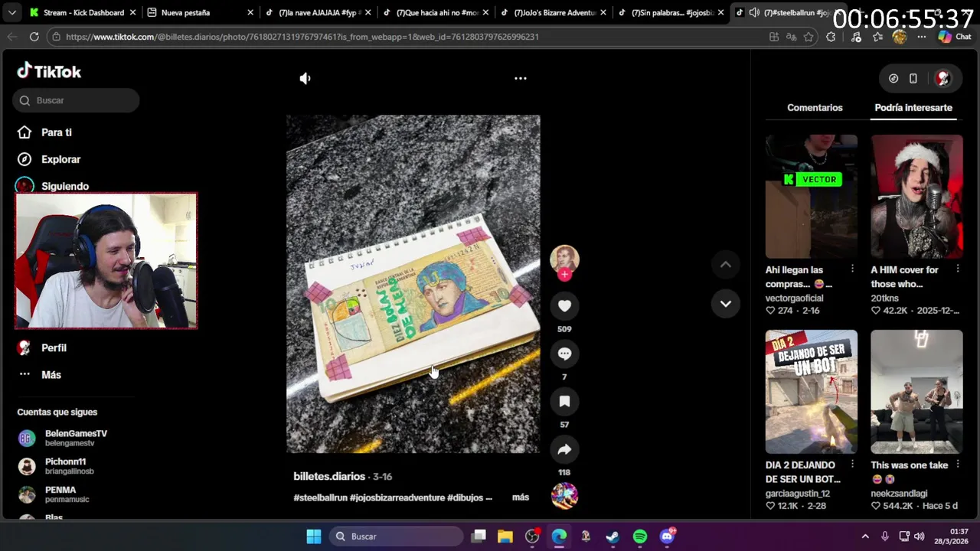Open Spotify from the taskbar

pyautogui.click(x=640, y=536)
